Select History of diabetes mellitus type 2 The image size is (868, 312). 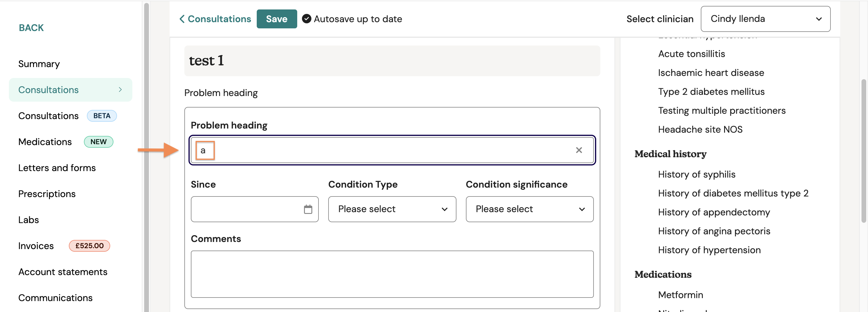click(x=733, y=193)
